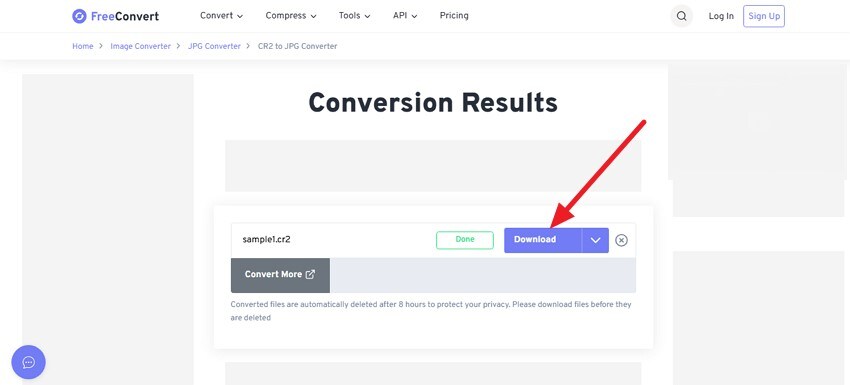The width and height of the screenshot is (850, 385).
Task: Click the privacy deletion notice text
Action: point(431,311)
